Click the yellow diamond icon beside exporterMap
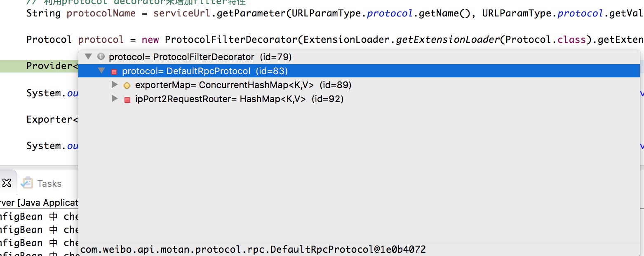Screen dimensions: 644x256 [x=127, y=86]
